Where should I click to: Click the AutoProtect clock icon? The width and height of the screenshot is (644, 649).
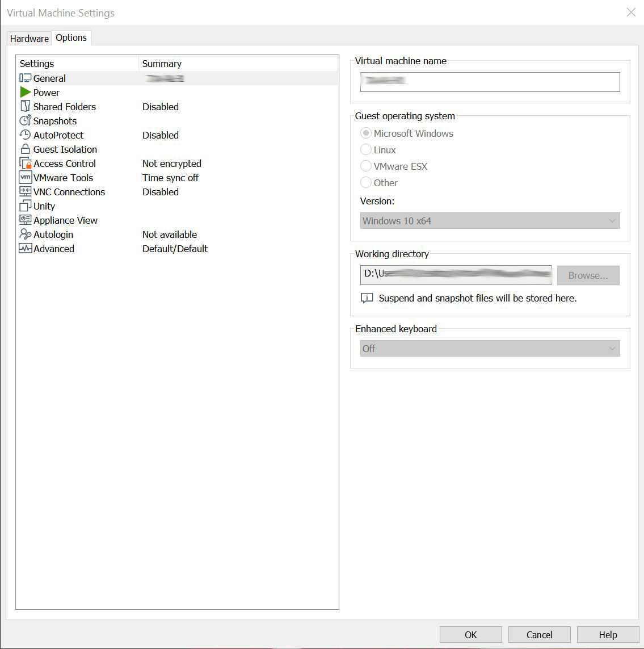tap(25, 135)
